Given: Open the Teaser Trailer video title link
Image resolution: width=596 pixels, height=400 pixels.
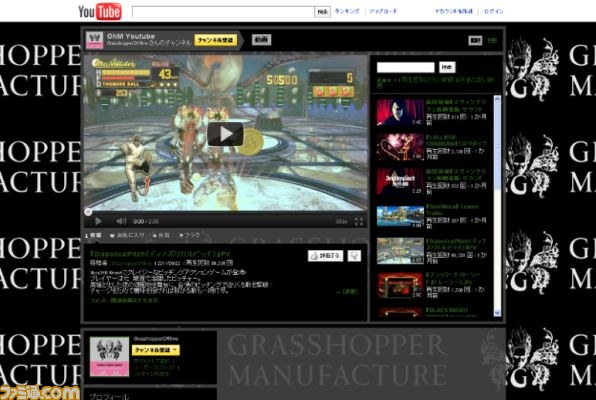Looking at the screenshot, I should point(452,210).
